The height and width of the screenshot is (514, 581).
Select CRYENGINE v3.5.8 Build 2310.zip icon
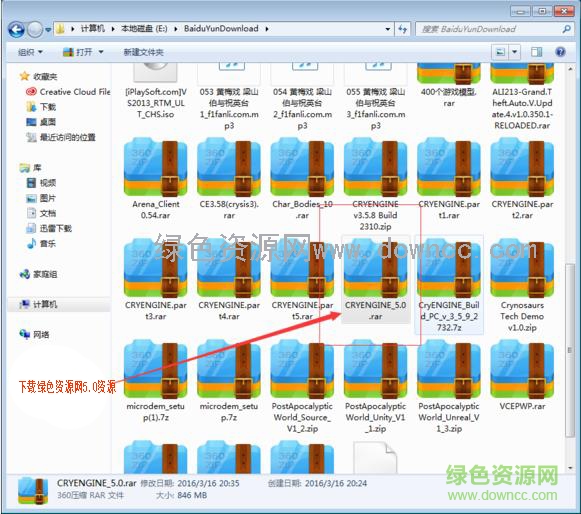click(x=375, y=167)
